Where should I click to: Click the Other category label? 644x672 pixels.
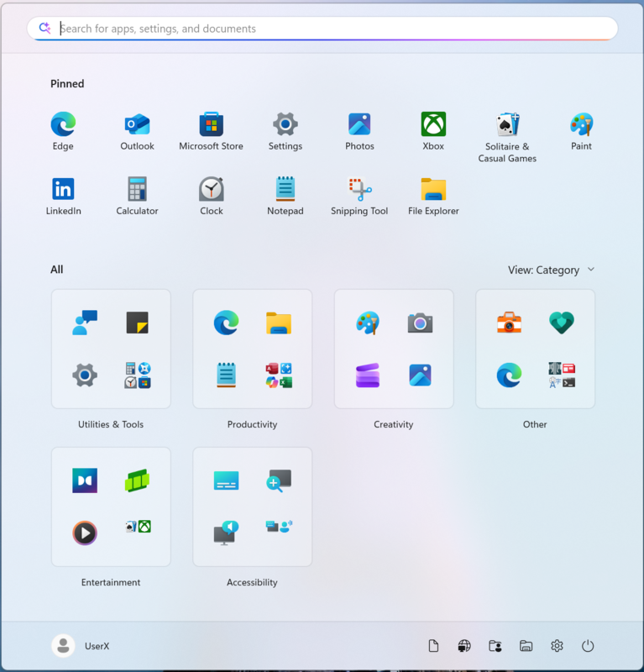[x=535, y=424]
